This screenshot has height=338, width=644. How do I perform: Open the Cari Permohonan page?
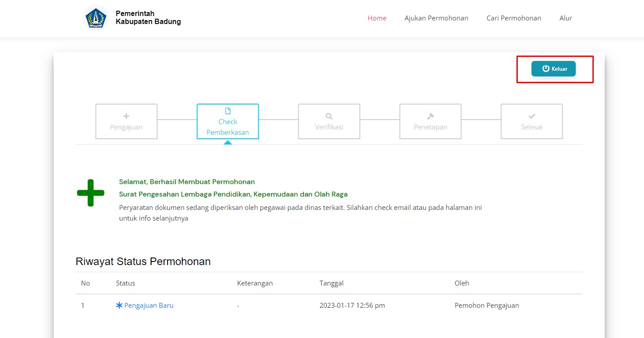point(514,18)
